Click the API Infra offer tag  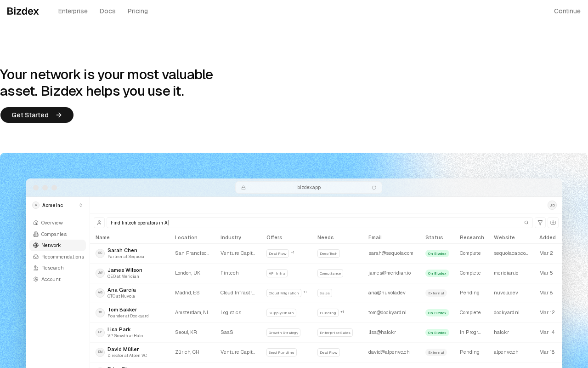[277, 273]
